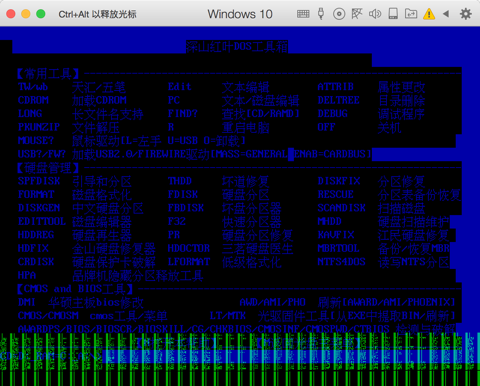Select the PC text/disk editor entry
The width and height of the screenshot is (480, 386).
click(174, 100)
